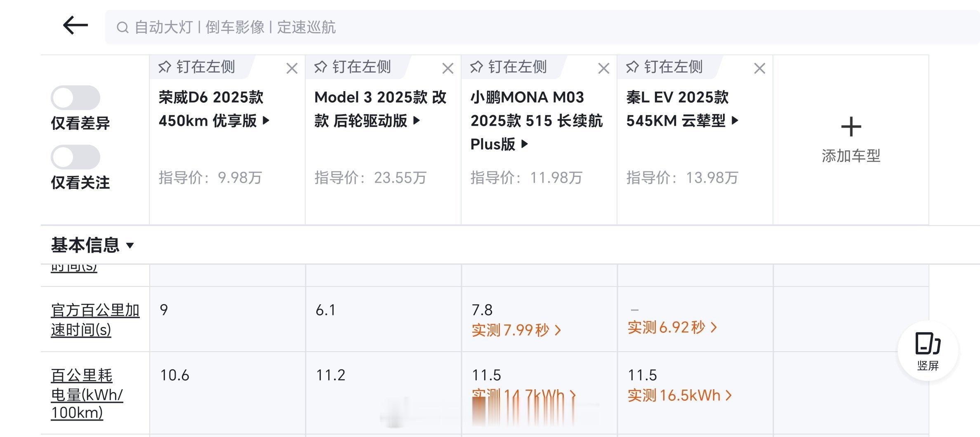
Task: Open 官方百公里加速时间(s) parameter explanation
Action: 95,320
